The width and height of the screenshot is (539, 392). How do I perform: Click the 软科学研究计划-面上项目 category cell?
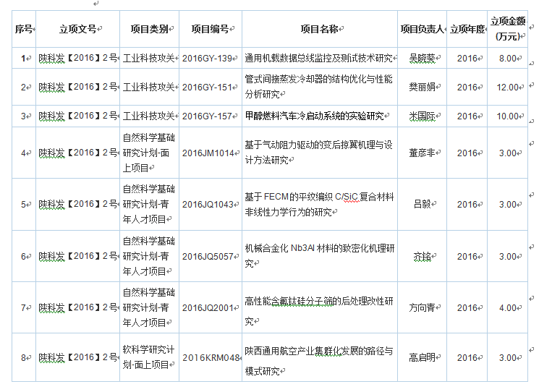tap(148, 357)
